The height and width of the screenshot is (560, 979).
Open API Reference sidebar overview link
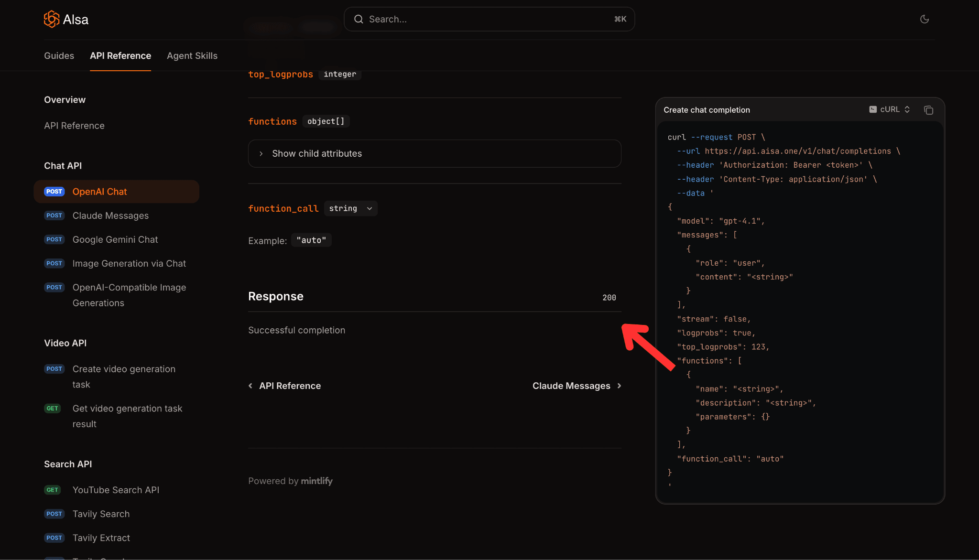pos(74,125)
